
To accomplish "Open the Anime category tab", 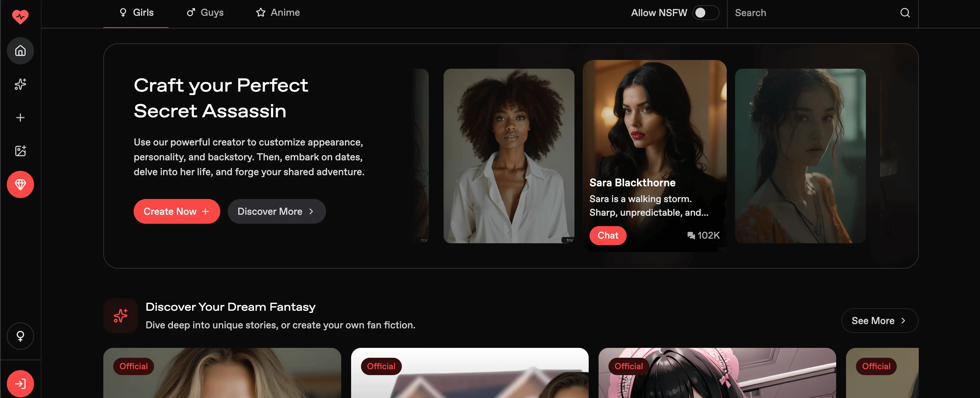I will (x=278, y=12).
